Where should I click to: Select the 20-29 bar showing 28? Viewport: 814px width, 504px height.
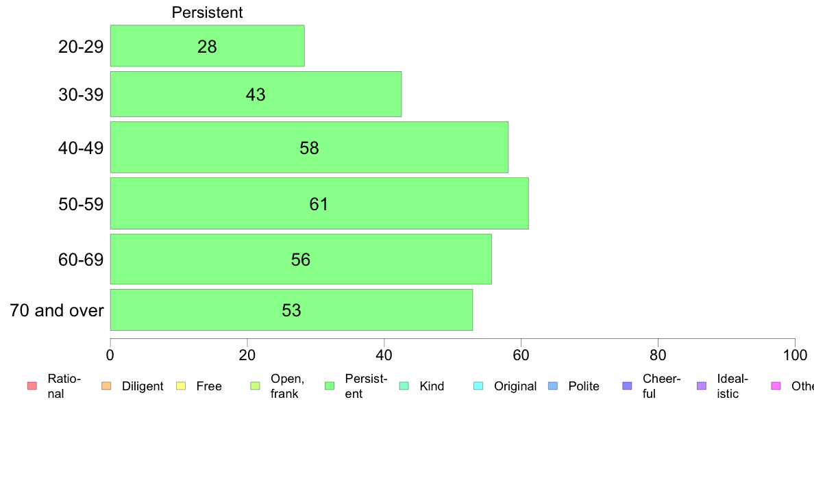(x=207, y=46)
